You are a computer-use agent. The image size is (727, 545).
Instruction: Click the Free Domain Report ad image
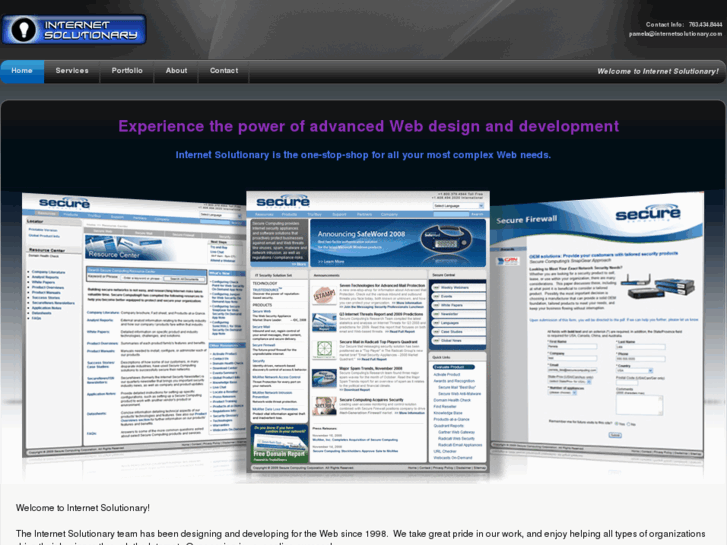[279, 443]
